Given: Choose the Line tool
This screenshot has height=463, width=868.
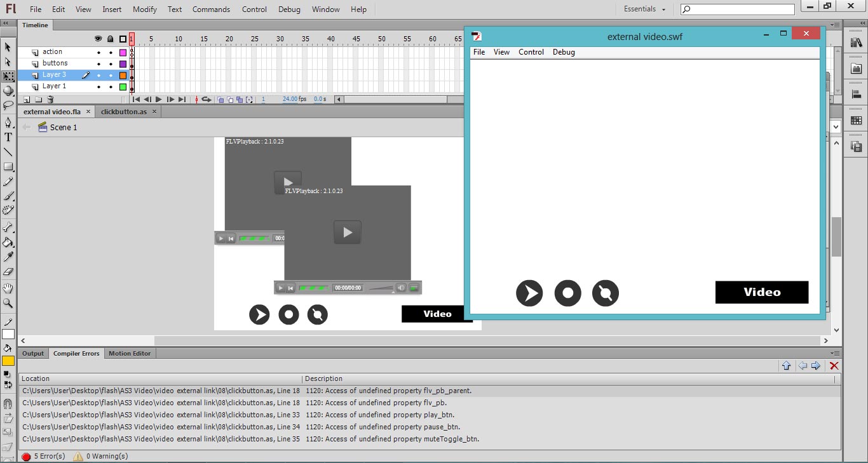Looking at the screenshot, I should pos(8,152).
